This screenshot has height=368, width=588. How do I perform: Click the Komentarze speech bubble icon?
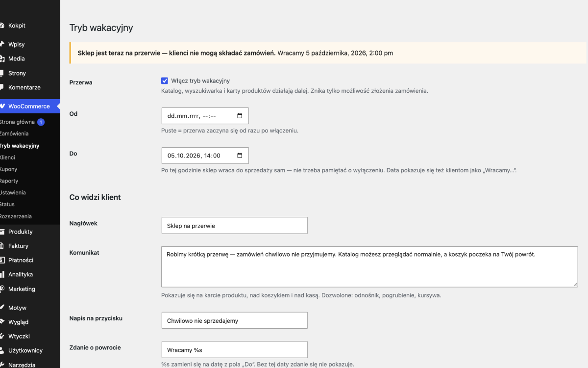2,87
